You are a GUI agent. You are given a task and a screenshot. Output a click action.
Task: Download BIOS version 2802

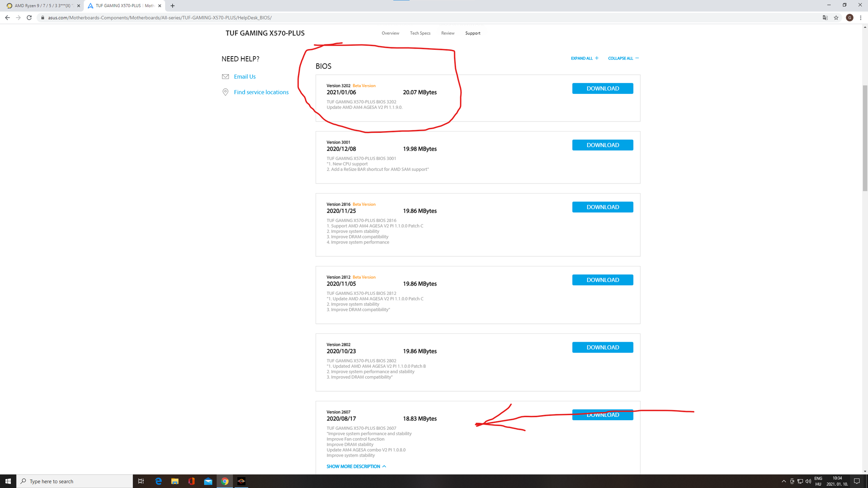[602, 347]
